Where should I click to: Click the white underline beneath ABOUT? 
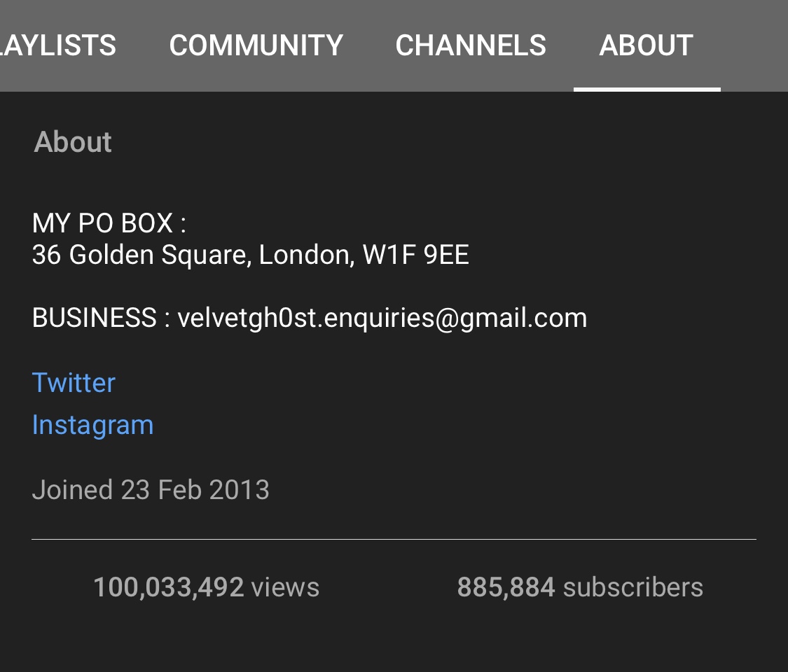click(647, 90)
